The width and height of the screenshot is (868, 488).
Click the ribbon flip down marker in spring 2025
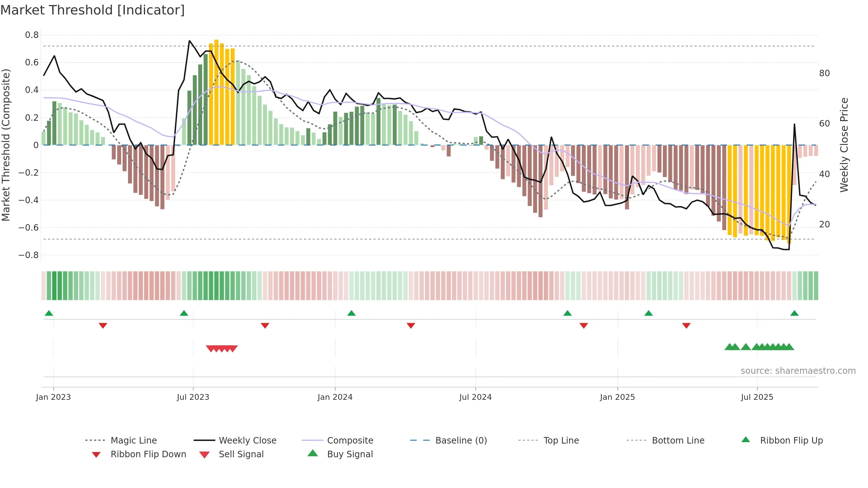[x=686, y=326]
